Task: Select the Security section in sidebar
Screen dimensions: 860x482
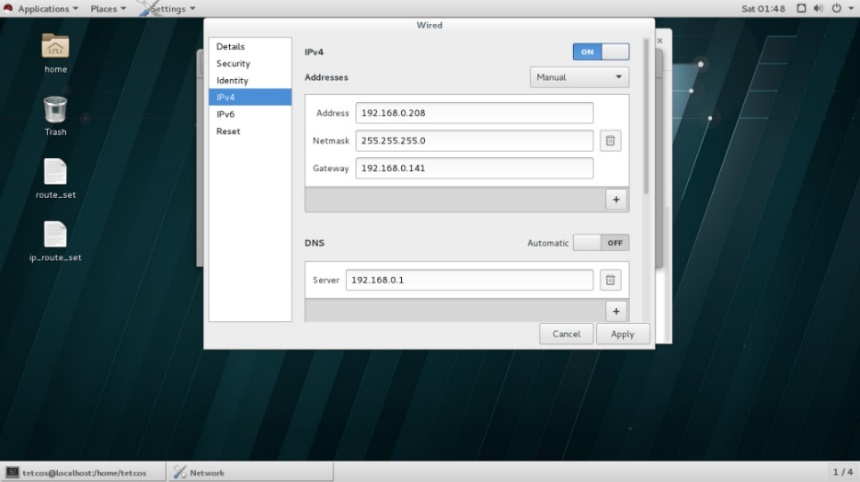Action: click(x=233, y=63)
